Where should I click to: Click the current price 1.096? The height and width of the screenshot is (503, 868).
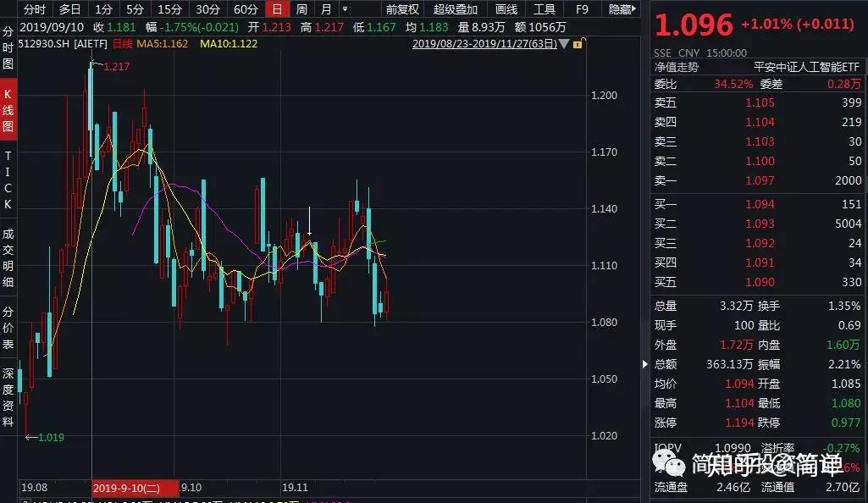point(694,25)
